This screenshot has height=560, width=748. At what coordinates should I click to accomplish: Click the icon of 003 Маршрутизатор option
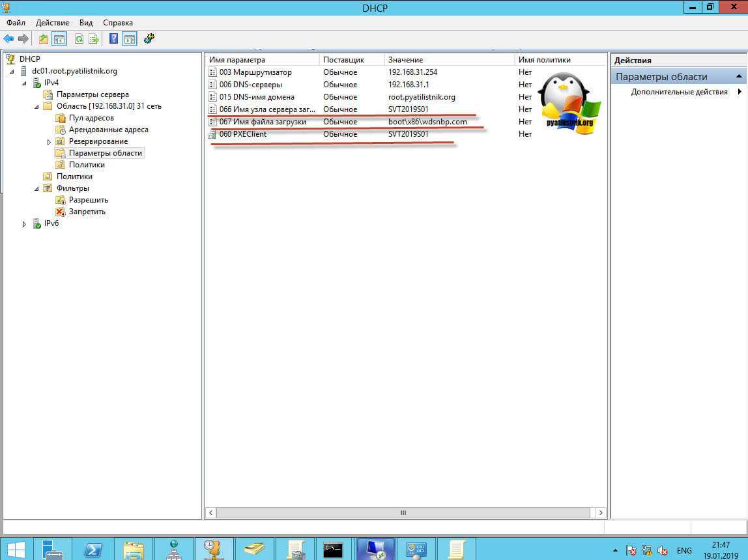(x=213, y=72)
